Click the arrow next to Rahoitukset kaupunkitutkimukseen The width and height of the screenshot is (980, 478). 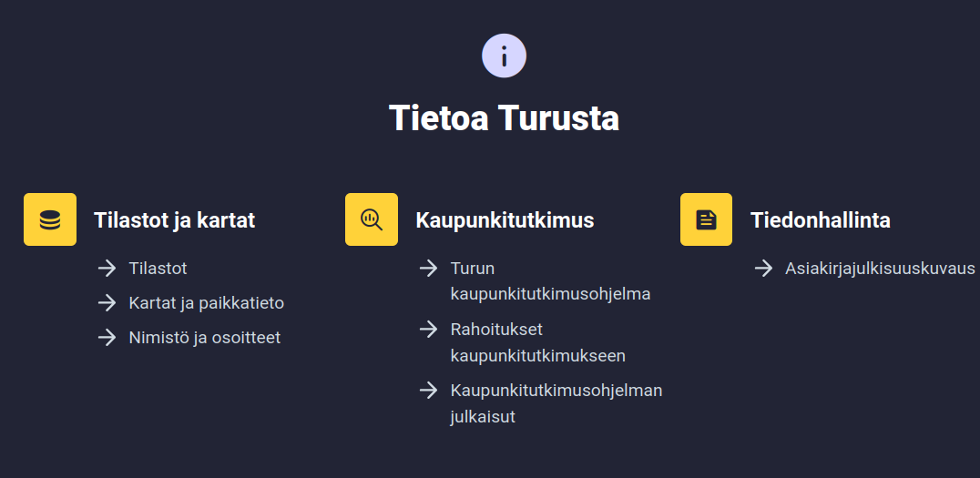[429, 329]
